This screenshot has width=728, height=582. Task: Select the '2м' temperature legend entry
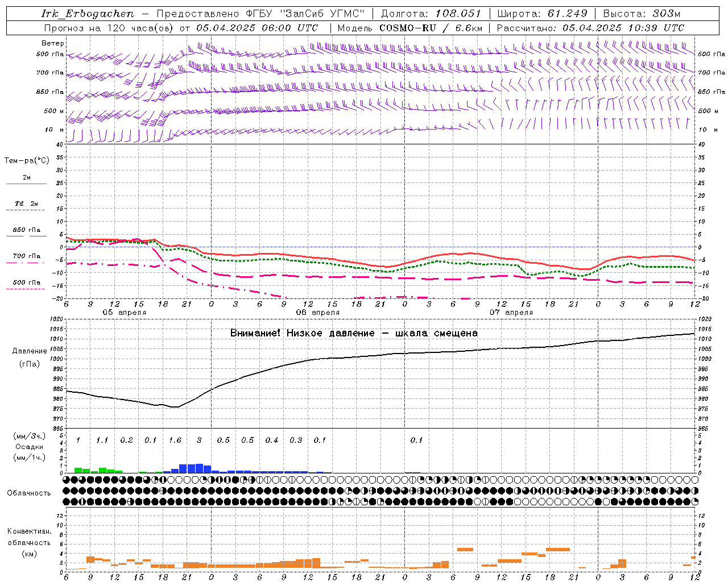click(x=27, y=177)
